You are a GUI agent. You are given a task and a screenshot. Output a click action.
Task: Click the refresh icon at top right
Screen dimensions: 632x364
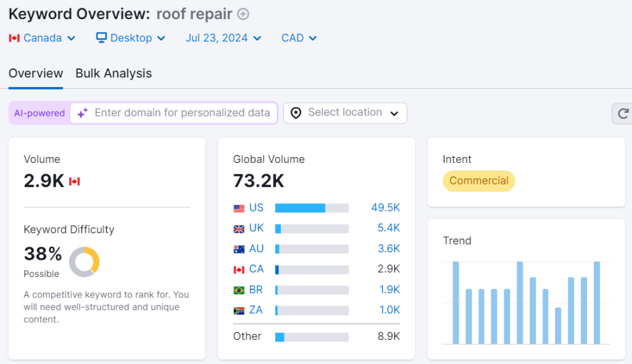(623, 113)
